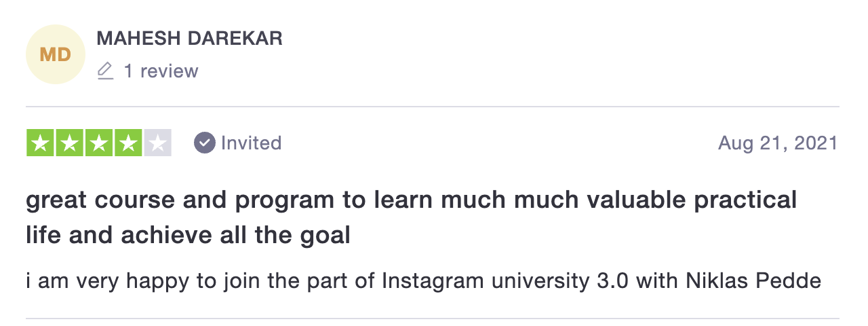Click the MD avatar circle

click(56, 54)
